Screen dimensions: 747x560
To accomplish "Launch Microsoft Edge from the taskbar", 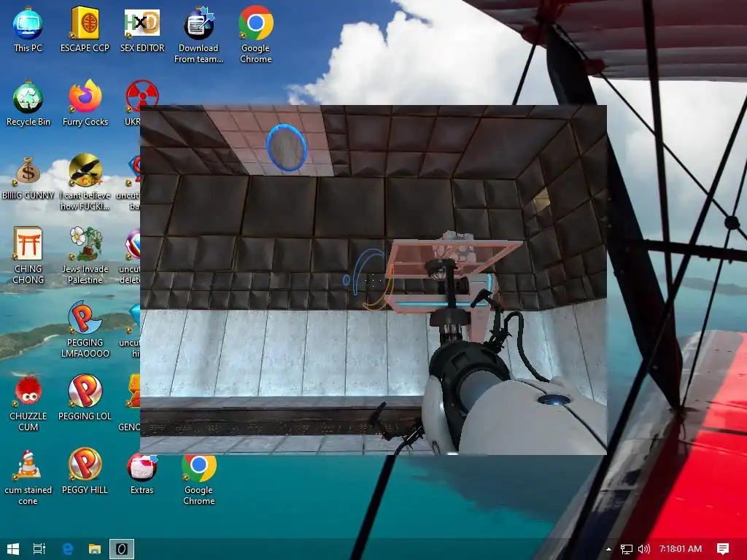I will 68,549.
